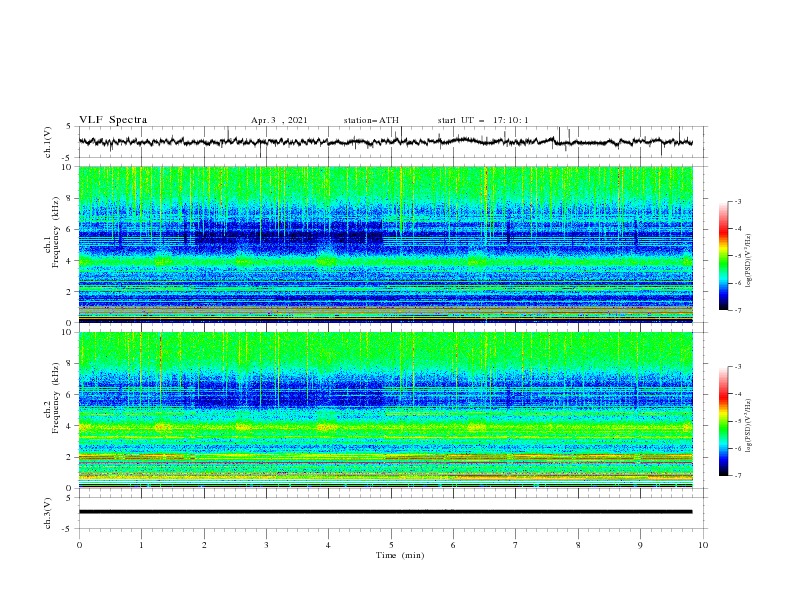Click the '2' frequency tick of ch.2 spectrogram
The width and height of the screenshot is (792, 612).
(x=70, y=457)
